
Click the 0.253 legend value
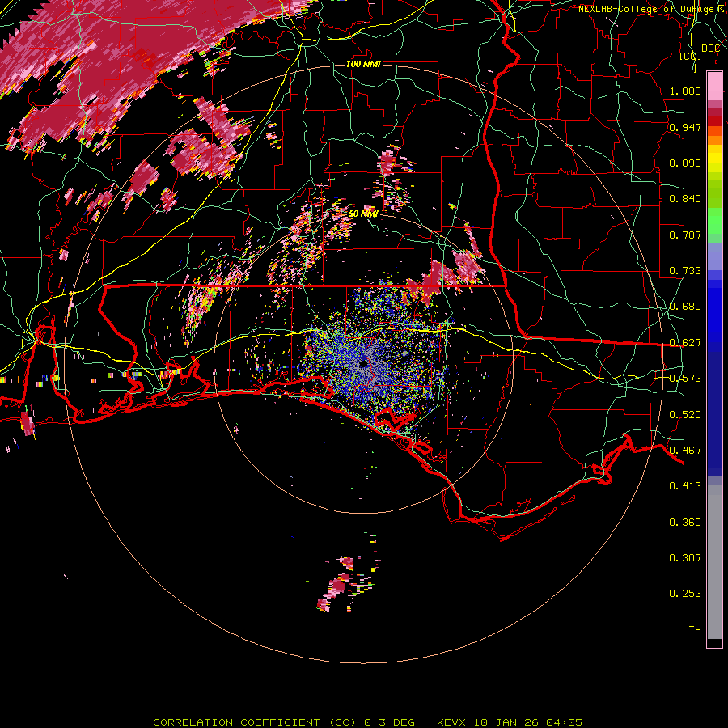coord(685,594)
